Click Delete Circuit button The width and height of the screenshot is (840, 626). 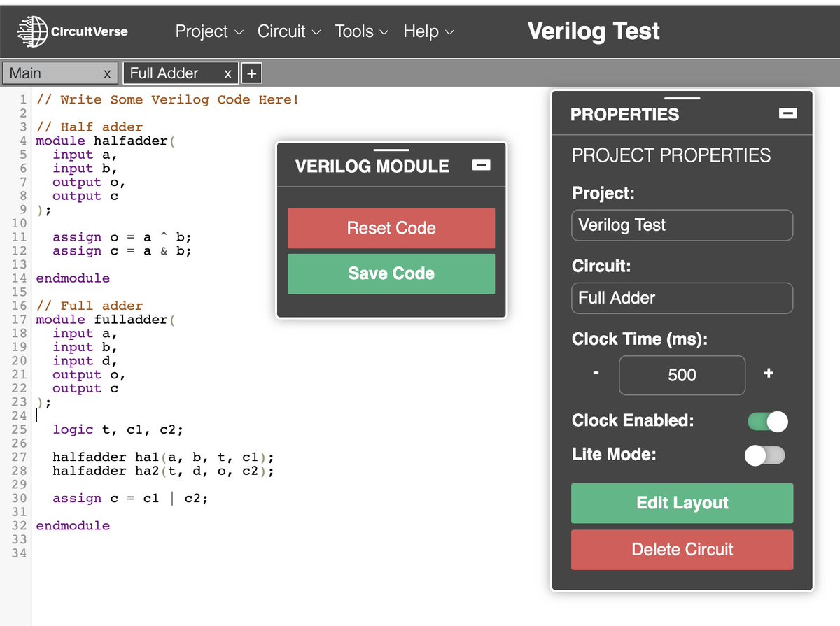(682, 549)
